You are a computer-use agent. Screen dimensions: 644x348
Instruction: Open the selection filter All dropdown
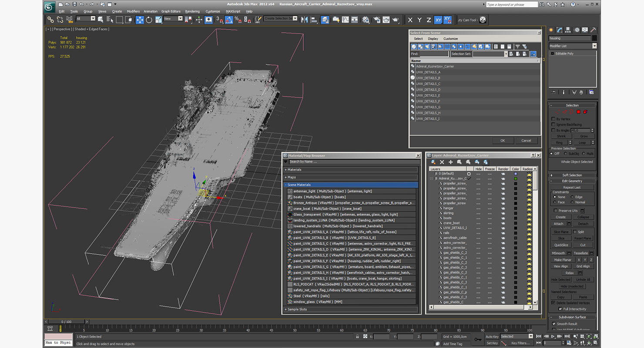[x=86, y=19]
